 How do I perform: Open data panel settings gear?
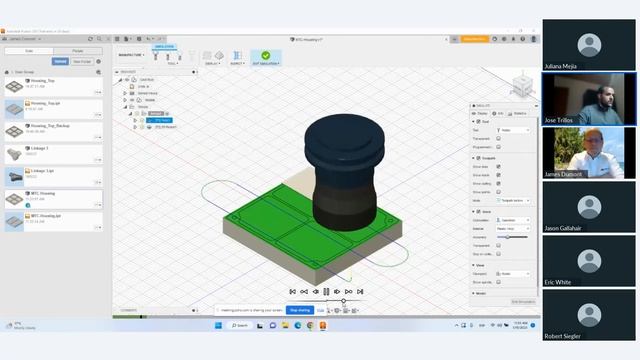[x=98, y=61]
